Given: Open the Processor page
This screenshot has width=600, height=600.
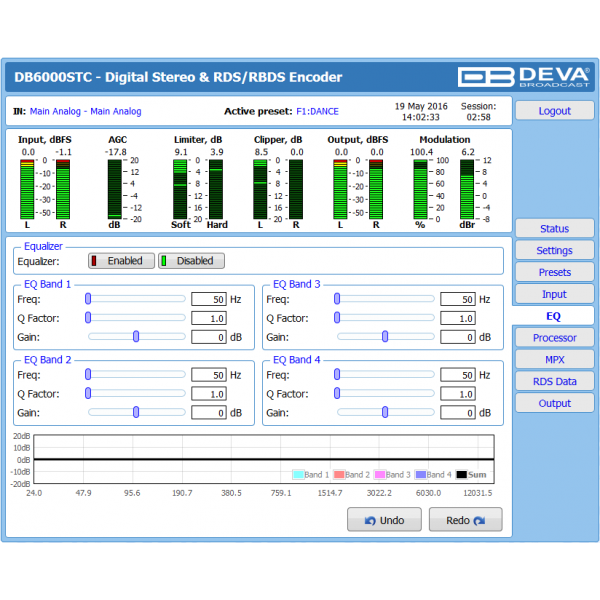Looking at the screenshot, I should coord(554,338).
